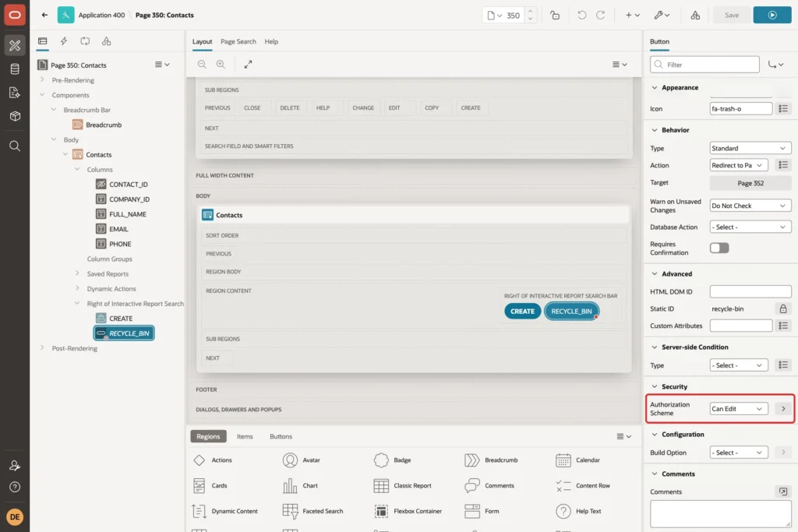
Task: Select RECYCLE_BIN button in layout
Action: coord(571,312)
